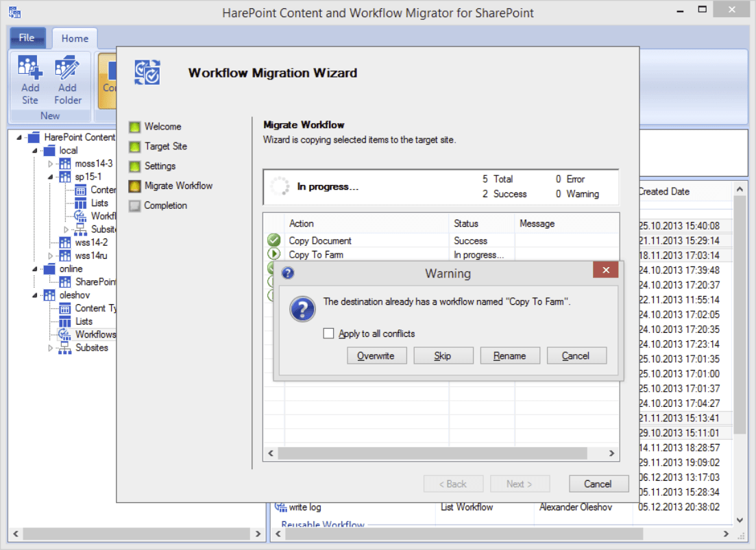Click the Workflow Migration Wizard header icon

click(x=147, y=72)
